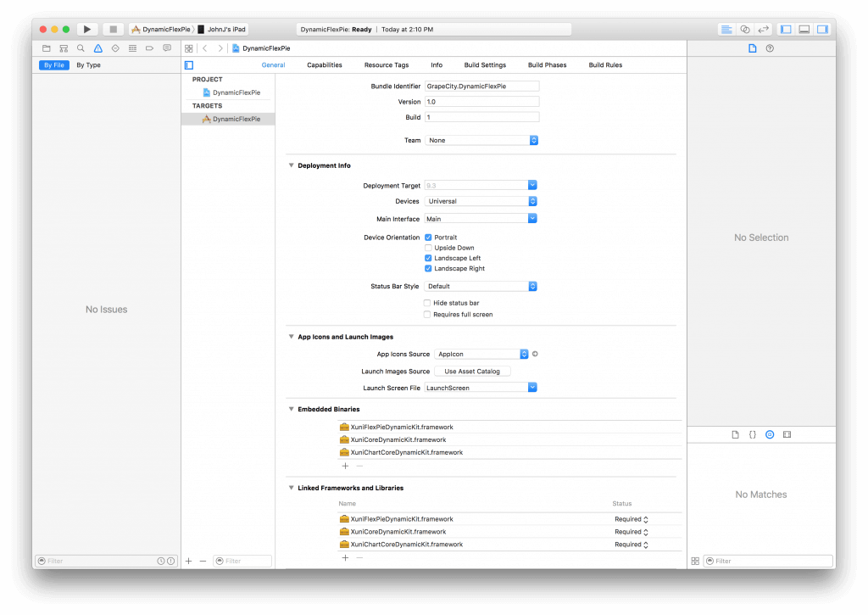This screenshot has height=615, width=868.
Task: Show the Code Snippet library
Action: coord(753,435)
